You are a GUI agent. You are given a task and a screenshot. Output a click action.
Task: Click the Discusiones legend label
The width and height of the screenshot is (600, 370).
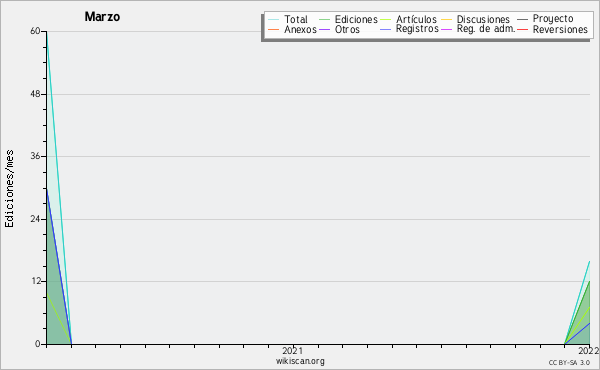(483, 19)
